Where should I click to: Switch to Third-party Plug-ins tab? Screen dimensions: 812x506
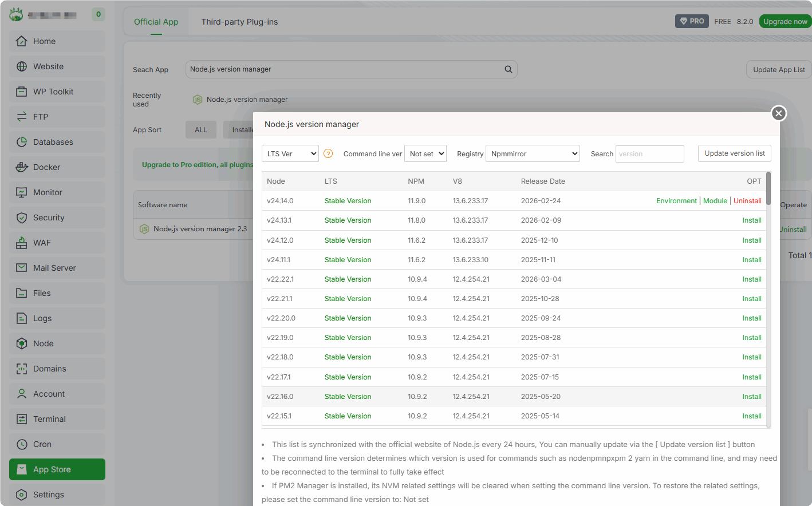pyautogui.click(x=239, y=22)
